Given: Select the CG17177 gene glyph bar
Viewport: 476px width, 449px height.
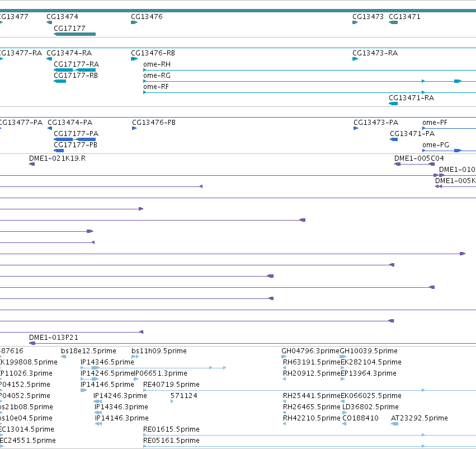Looking at the screenshot, I should pyautogui.click(x=75, y=34).
